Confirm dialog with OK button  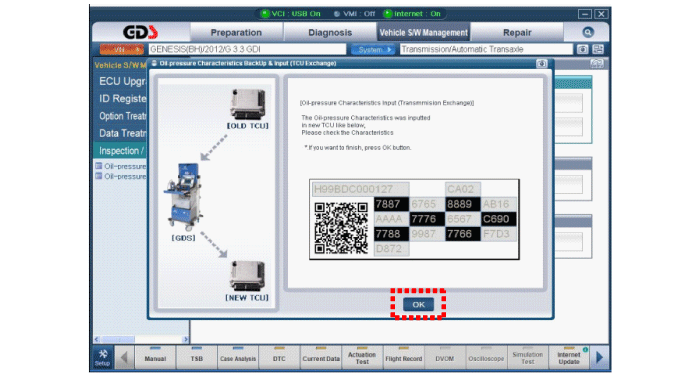coord(418,304)
